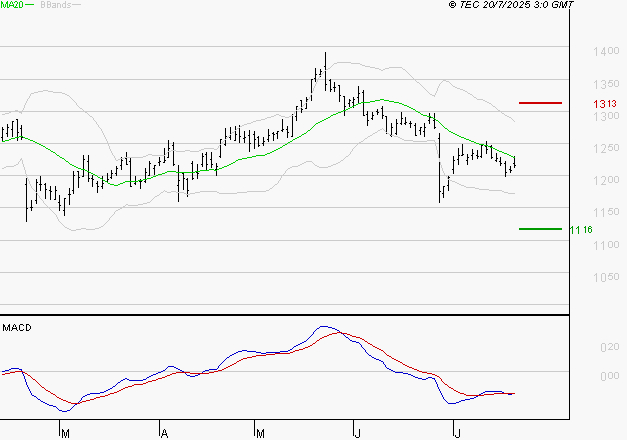627x440 pixels.
Task: Click the red resistance level line
Action: tap(540, 103)
